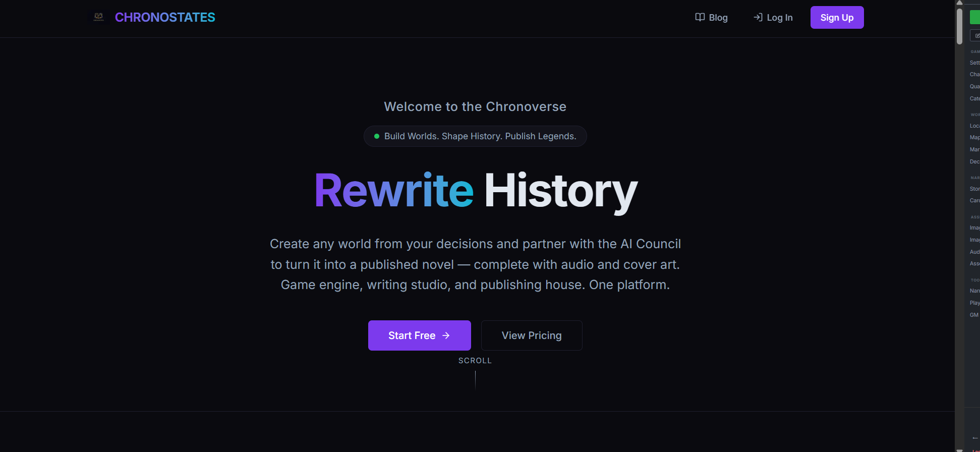This screenshot has height=452, width=980.
Task: Open the 'Play' item in the right sidebar
Action: [974, 303]
